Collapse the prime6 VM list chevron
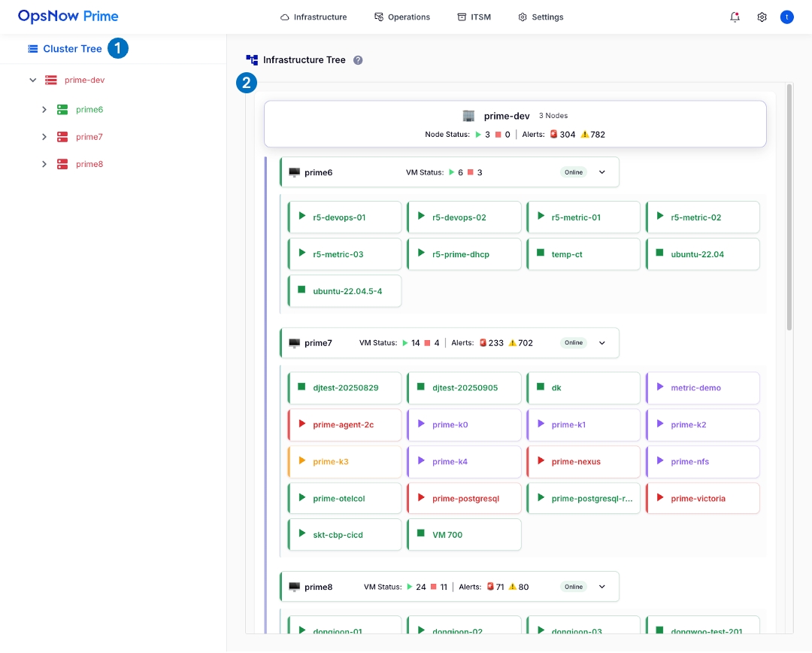The height and width of the screenshot is (653, 812). 601,172
